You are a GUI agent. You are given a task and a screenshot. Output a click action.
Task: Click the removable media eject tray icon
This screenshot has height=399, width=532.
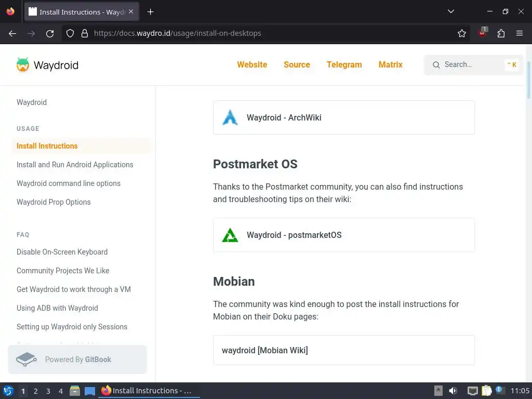pos(438,391)
